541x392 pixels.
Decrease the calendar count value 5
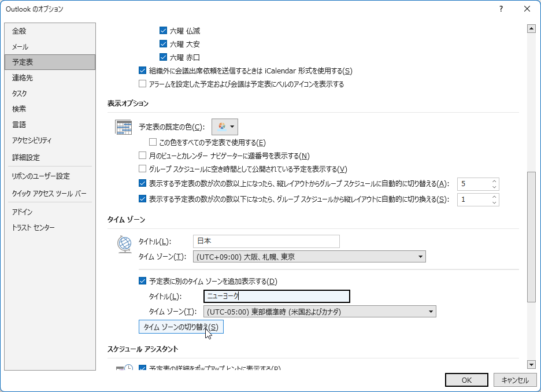tap(494, 187)
